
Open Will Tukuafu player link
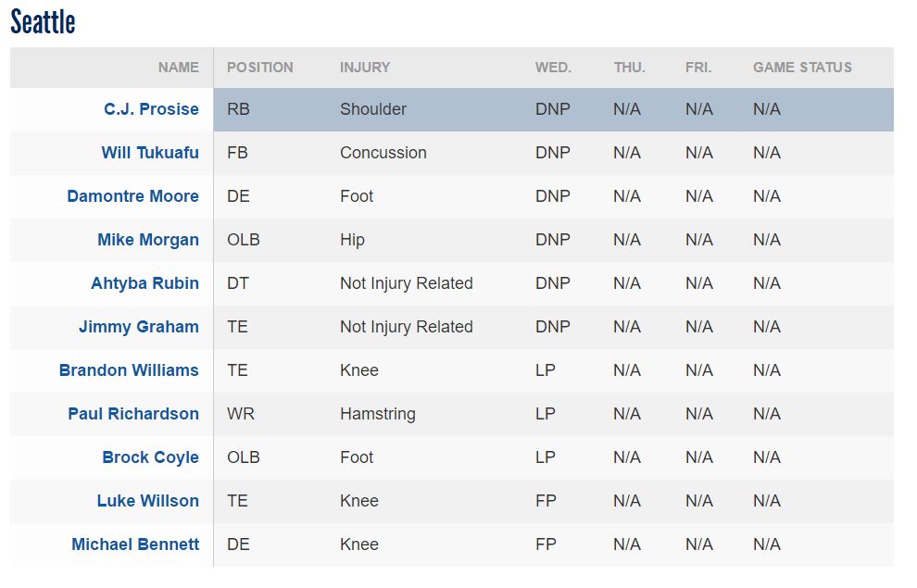[150, 153]
